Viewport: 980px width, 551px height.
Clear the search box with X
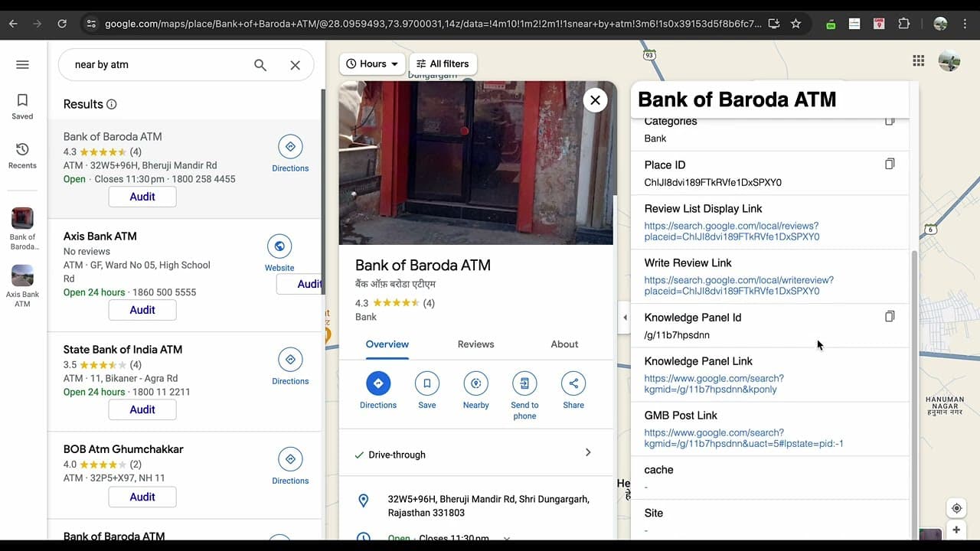click(x=295, y=65)
